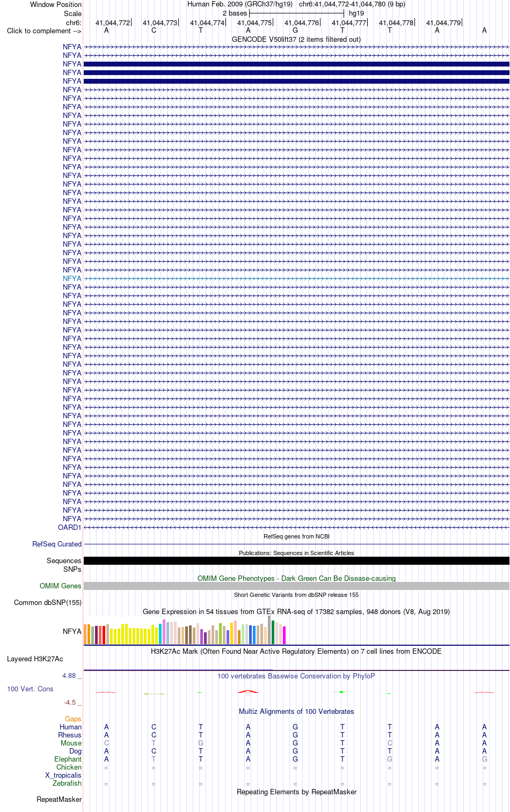Screen dimensions: 510x812
Task: Click the gray OMIM Genes item bar
Action: tap(296, 586)
